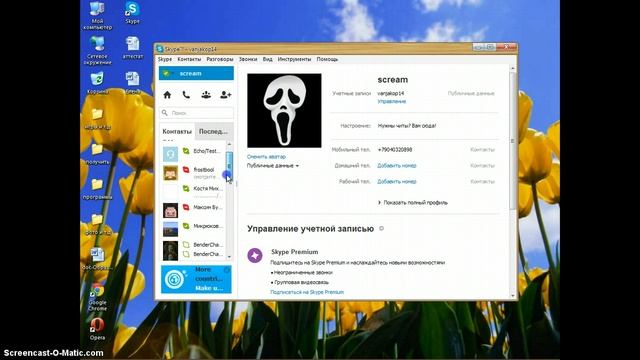
Task: Open Контакты visibility for mobile phone row
Action: (482, 150)
